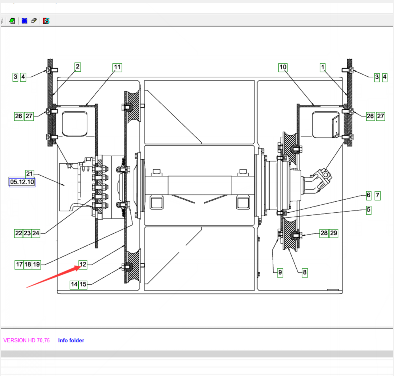This screenshot has height=376, width=394.
Task: Click the magenta VERSION link
Action: (x=27, y=340)
